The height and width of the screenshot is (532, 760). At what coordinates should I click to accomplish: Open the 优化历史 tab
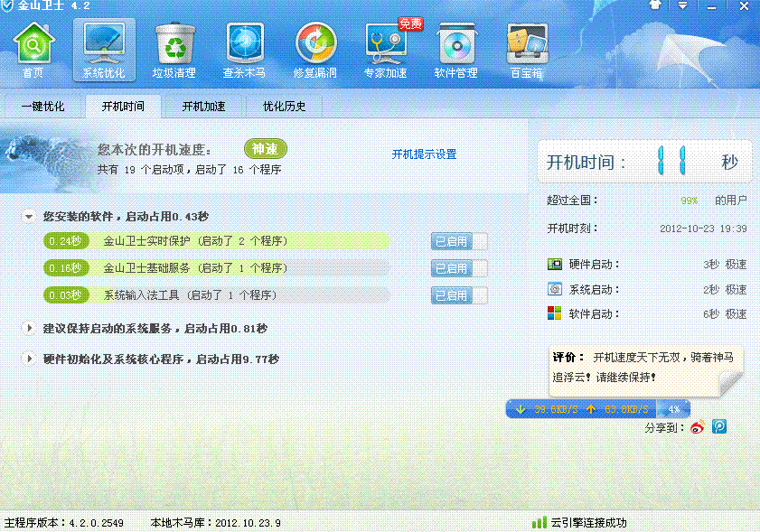(284, 107)
